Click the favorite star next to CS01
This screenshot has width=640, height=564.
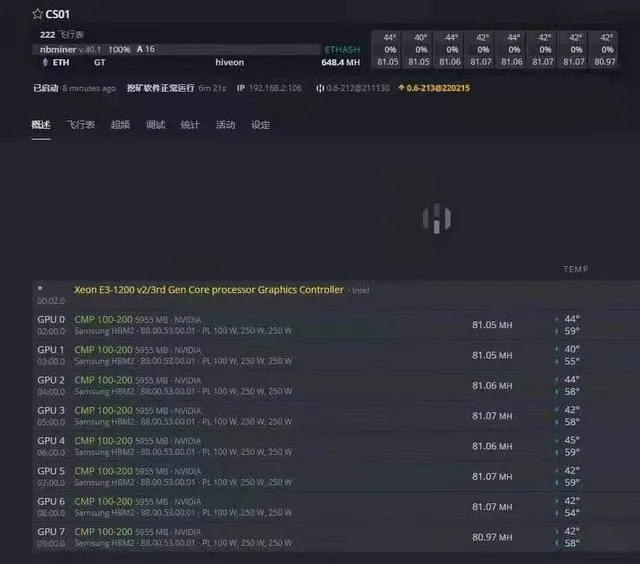[x=37, y=15]
